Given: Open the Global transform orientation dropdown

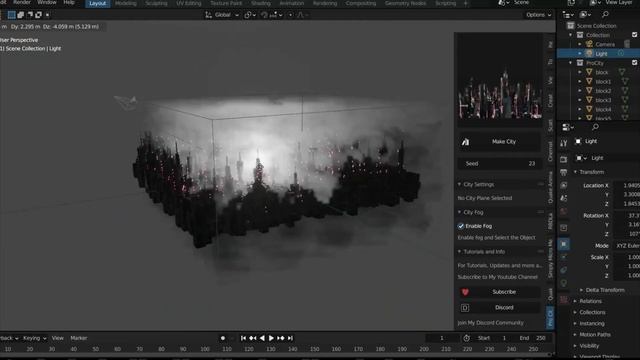Looking at the screenshot, I should (x=222, y=15).
